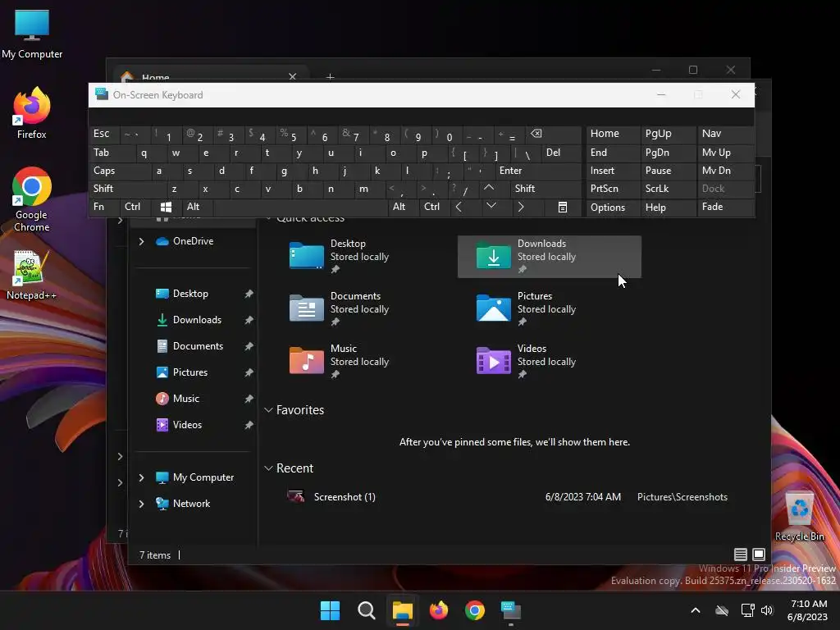Switch to large icons view in the status bar
Viewport: 840px width, 630px height.
point(759,555)
